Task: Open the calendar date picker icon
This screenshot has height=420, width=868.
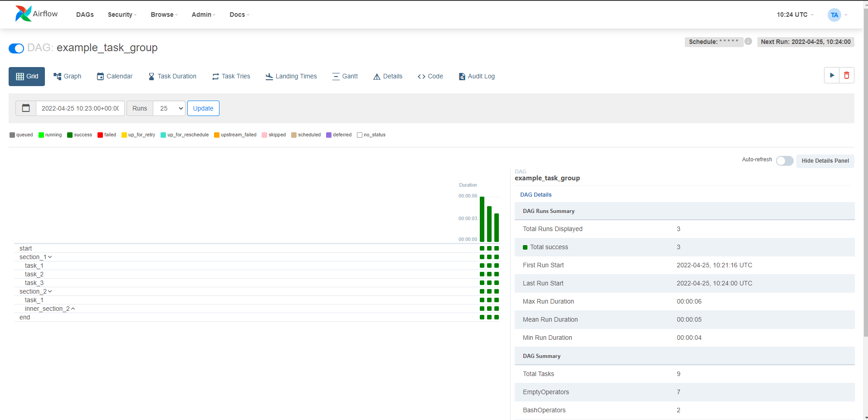Action: click(26, 108)
